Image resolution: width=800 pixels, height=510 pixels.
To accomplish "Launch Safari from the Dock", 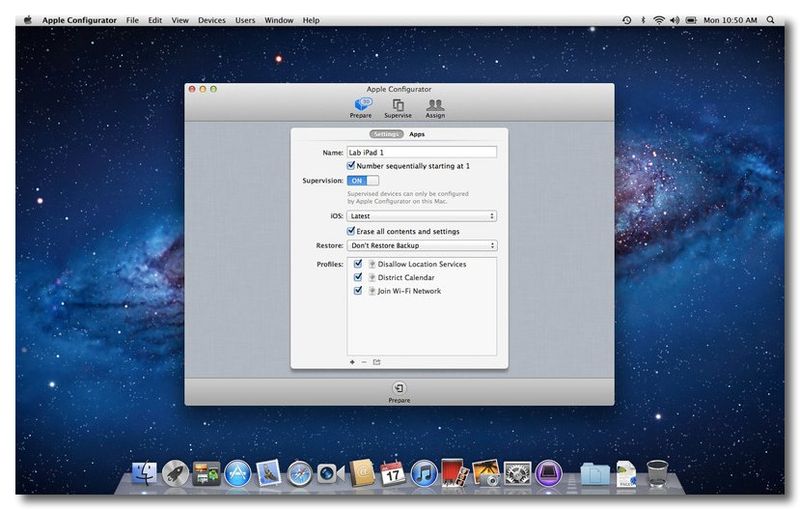I will (x=299, y=473).
